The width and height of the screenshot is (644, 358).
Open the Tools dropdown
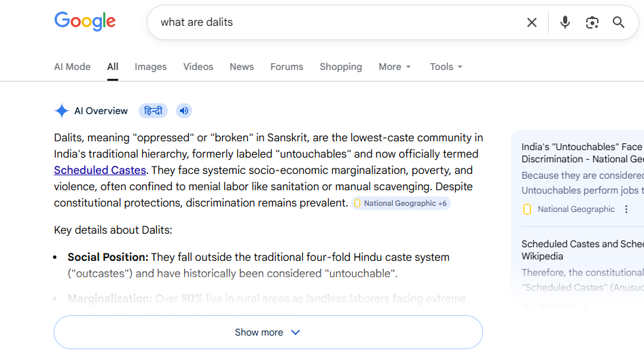click(x=446, y=67)
